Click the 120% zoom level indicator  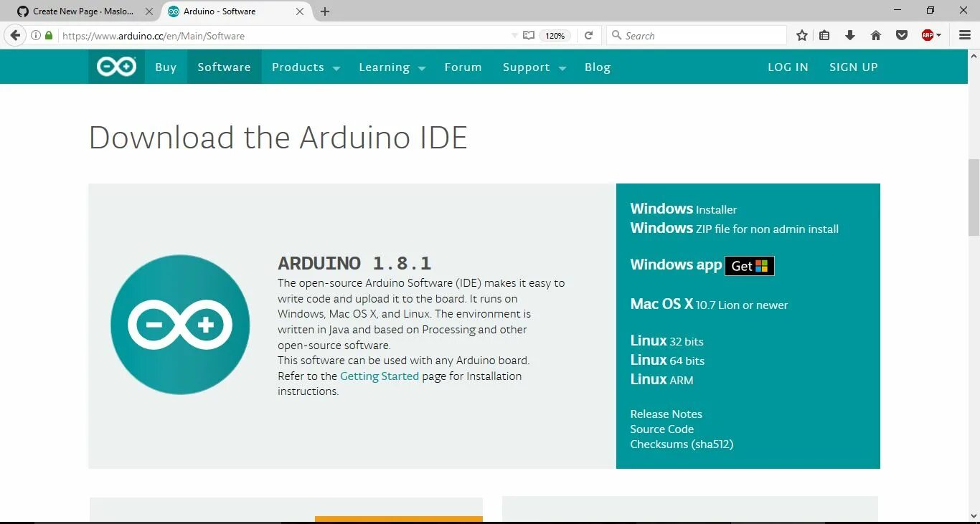555,35
